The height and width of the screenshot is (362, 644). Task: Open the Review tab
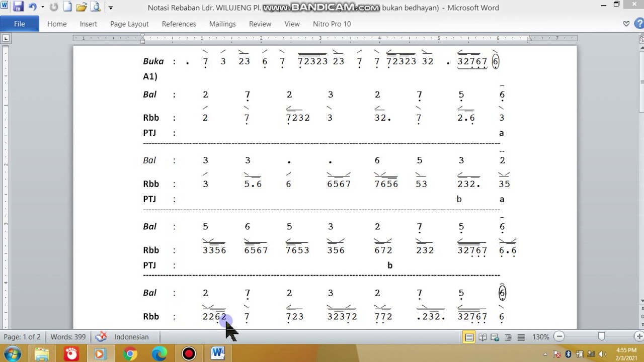(x=260, y=24)
